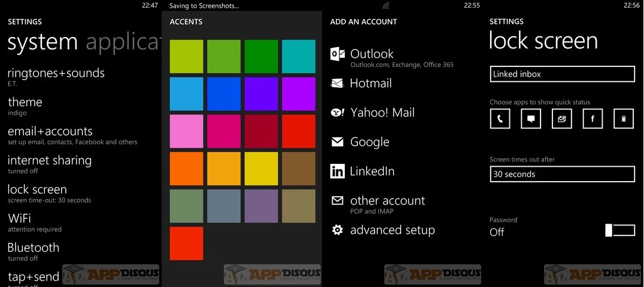
Task: Select the other account envelope icon
Action: pos(337,201)
